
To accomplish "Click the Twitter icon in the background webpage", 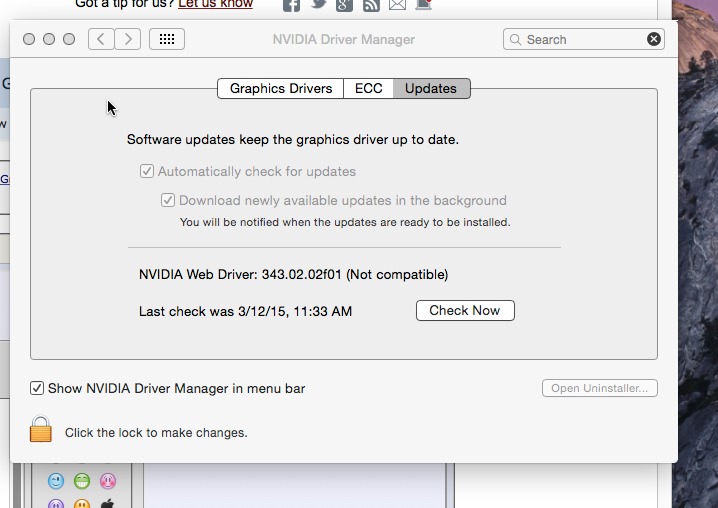I will [x=318, y=5].
